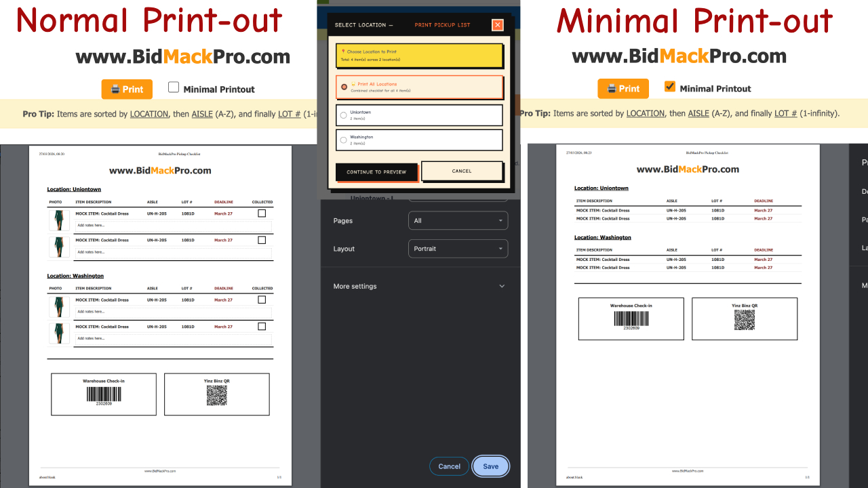Click the QR code on the minimal printout
Screen dimensions: 868x488
click(x=744, y=321)
